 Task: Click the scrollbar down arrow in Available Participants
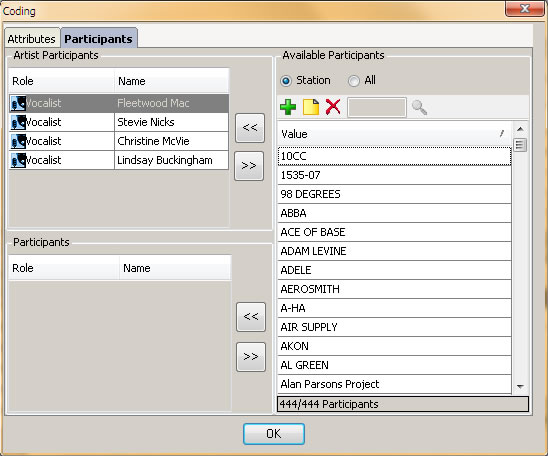pyautogui.click(x=520, y=386)
